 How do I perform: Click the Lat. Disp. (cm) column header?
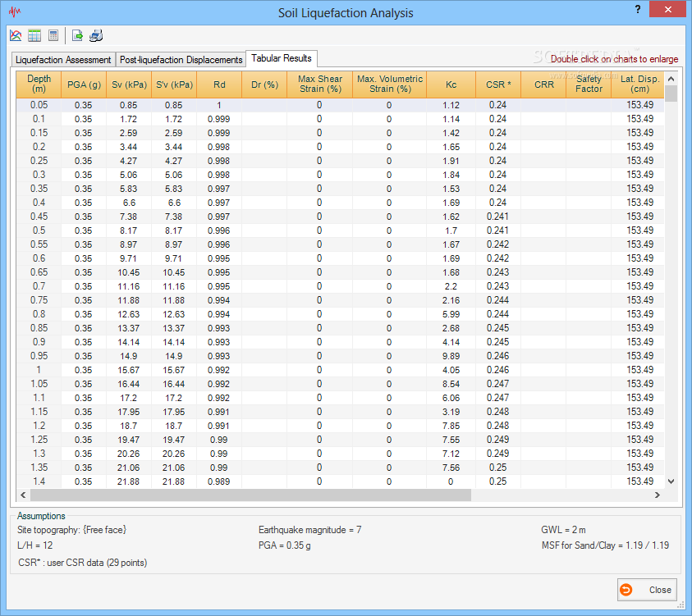pos(638,84)
